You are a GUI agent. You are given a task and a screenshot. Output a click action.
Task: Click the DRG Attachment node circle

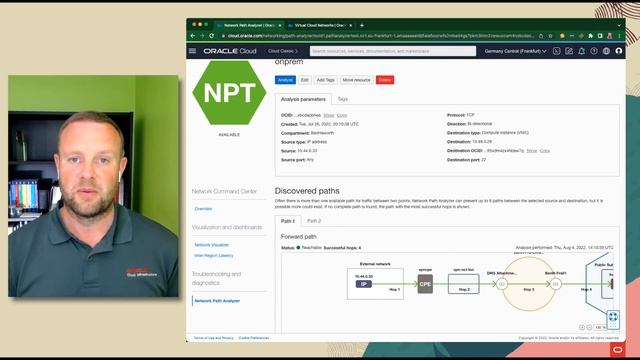(x=502, y=284)
